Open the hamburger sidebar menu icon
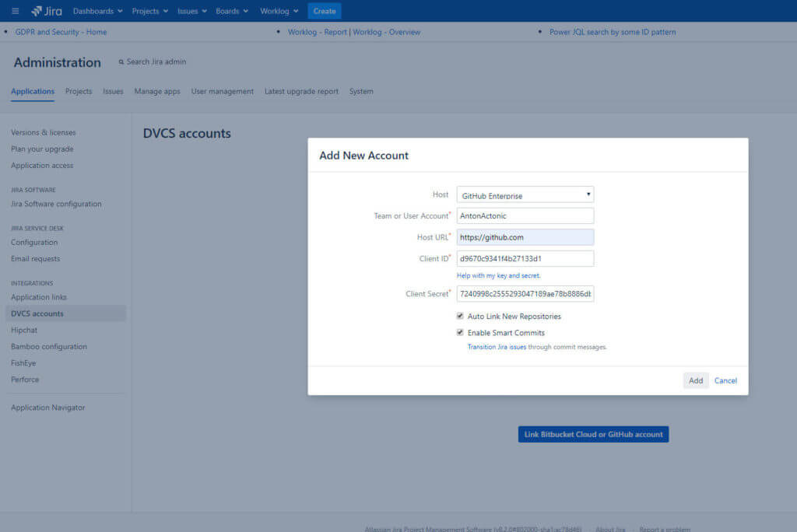 pyautogui.click(x=16, y=11)
